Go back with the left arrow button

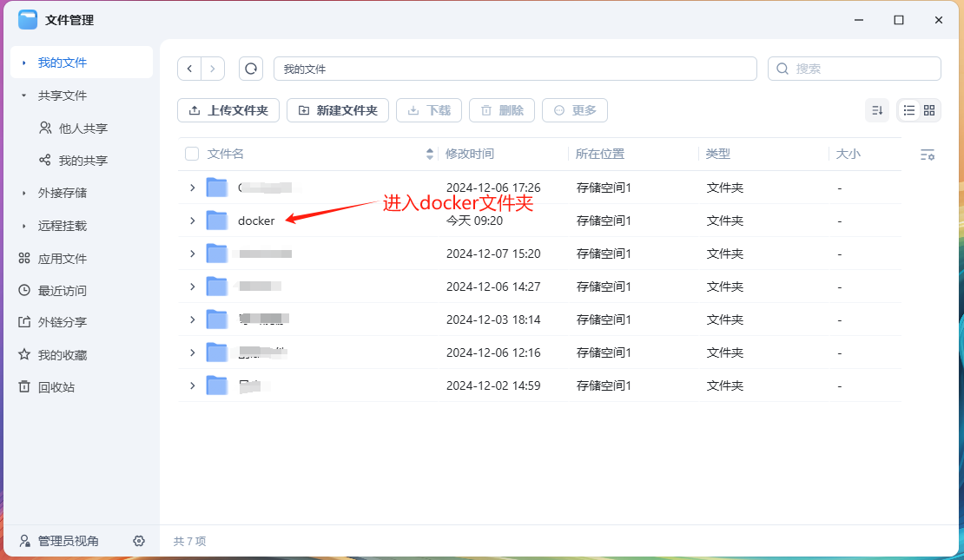[189, 69]
